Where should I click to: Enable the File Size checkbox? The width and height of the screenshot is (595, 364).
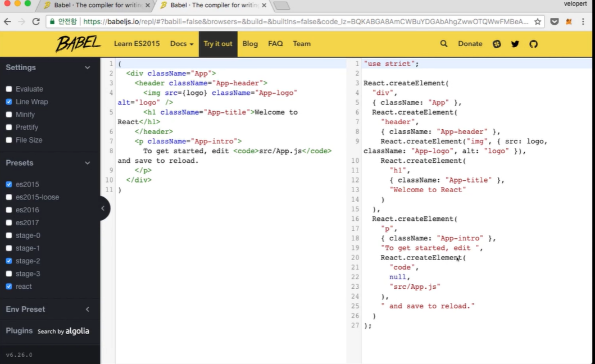coord(9,140)
